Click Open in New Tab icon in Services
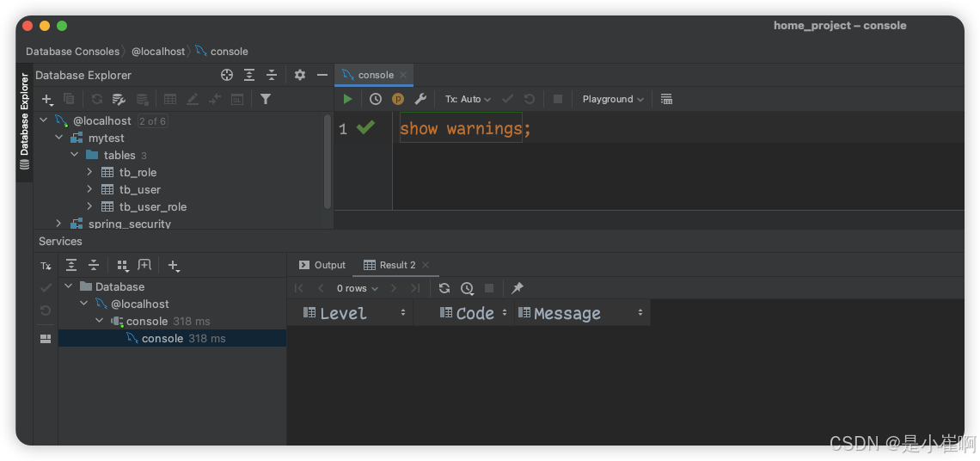 144,265
